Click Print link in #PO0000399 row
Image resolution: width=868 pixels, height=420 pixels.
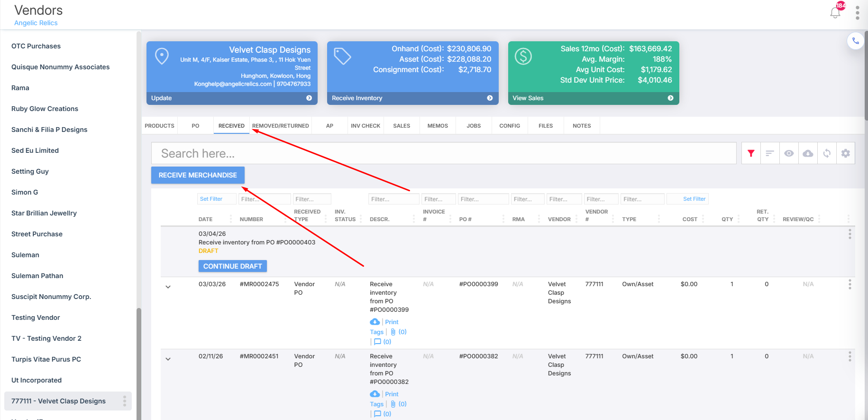point(392,322)
